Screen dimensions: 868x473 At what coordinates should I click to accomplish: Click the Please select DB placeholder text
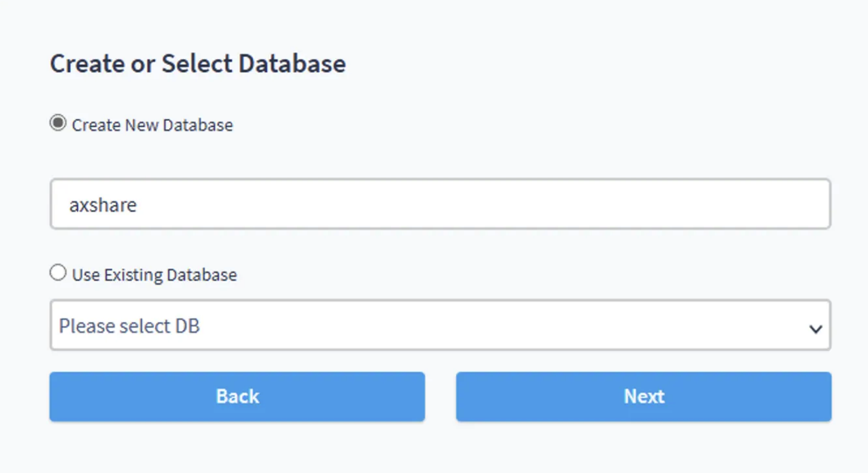click(x=129, y=326)
